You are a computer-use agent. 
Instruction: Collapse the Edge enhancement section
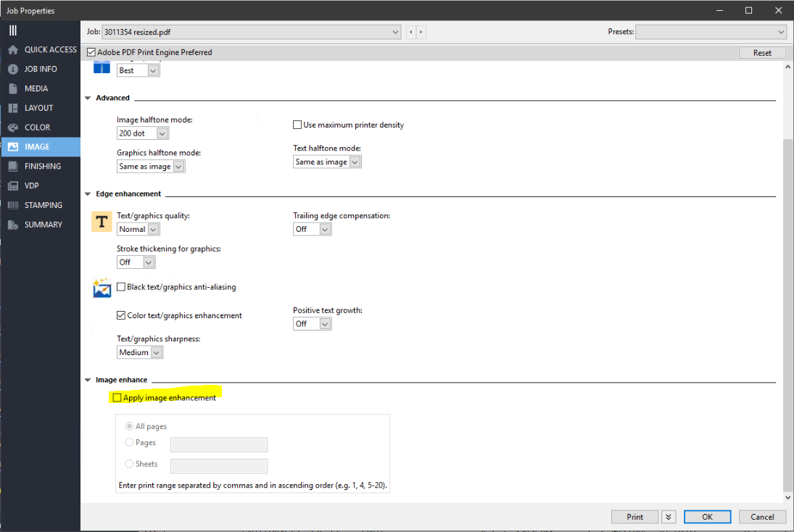coord(88,194)
